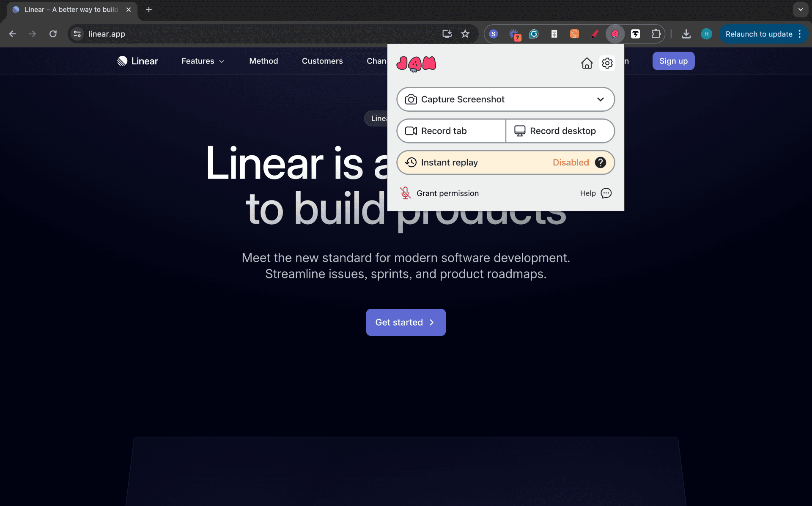Open the Method page
This screenshot has height=506, width=812.
pos(263,61)
